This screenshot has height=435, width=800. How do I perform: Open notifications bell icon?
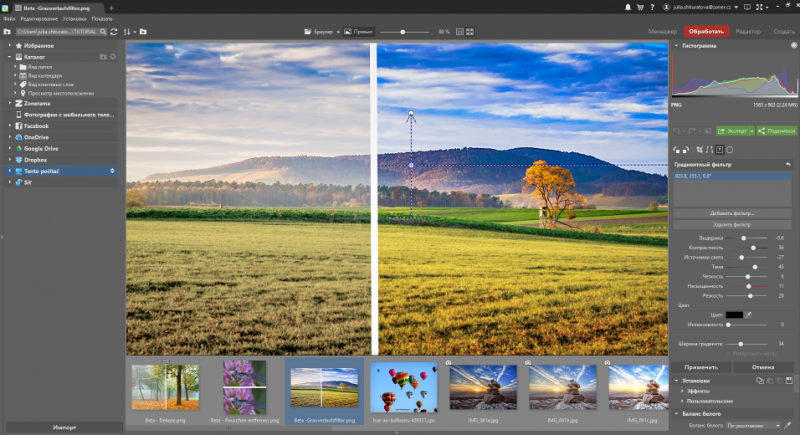pos(628,7)
